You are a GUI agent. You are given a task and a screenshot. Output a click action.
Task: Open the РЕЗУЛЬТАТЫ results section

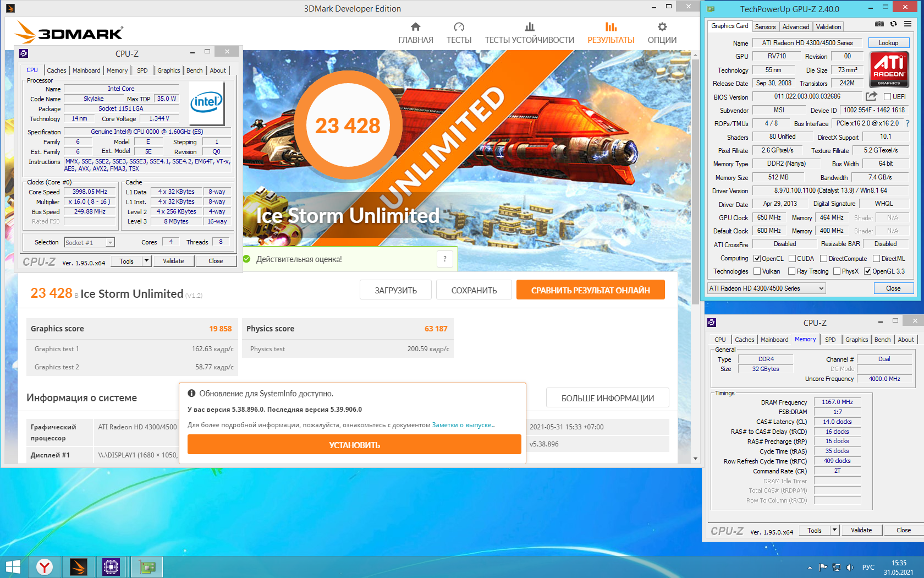(x=610, y=33)
